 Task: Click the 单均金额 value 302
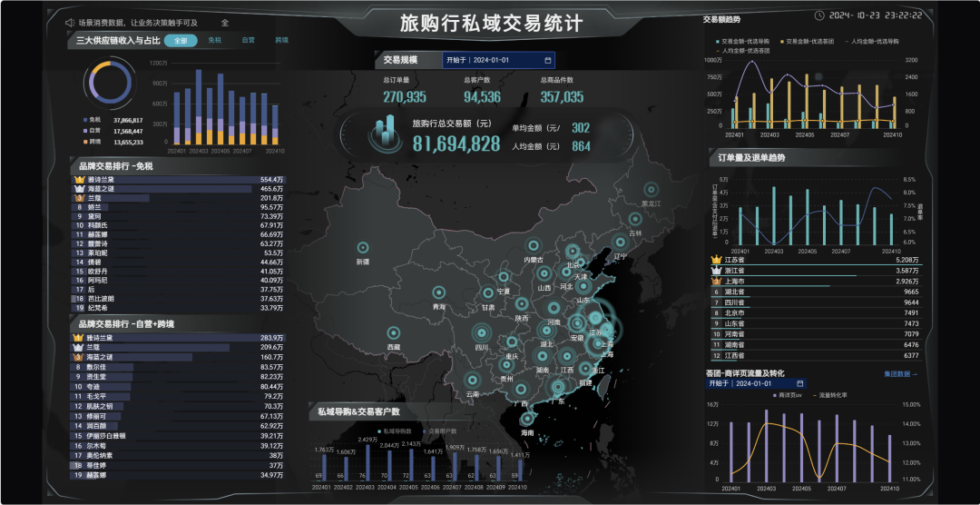pos(581,128)
